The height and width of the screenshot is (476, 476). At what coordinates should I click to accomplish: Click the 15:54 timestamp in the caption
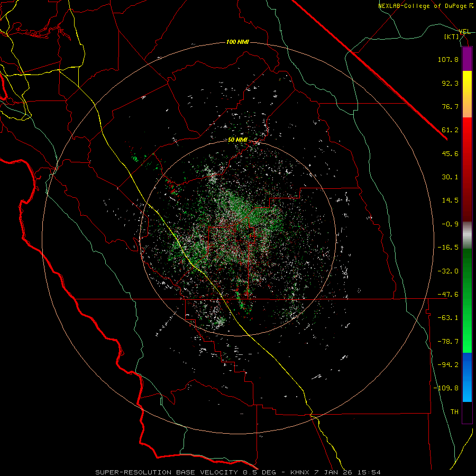point(369,472)
